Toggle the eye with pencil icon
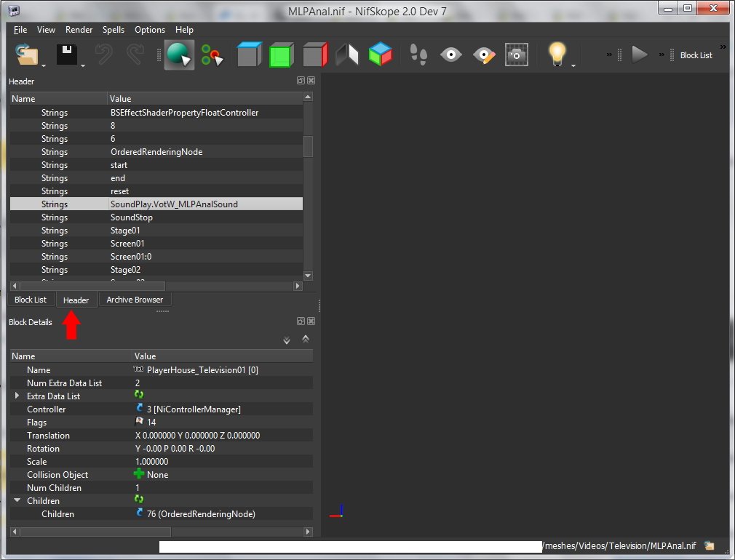 tap(484, 55)
